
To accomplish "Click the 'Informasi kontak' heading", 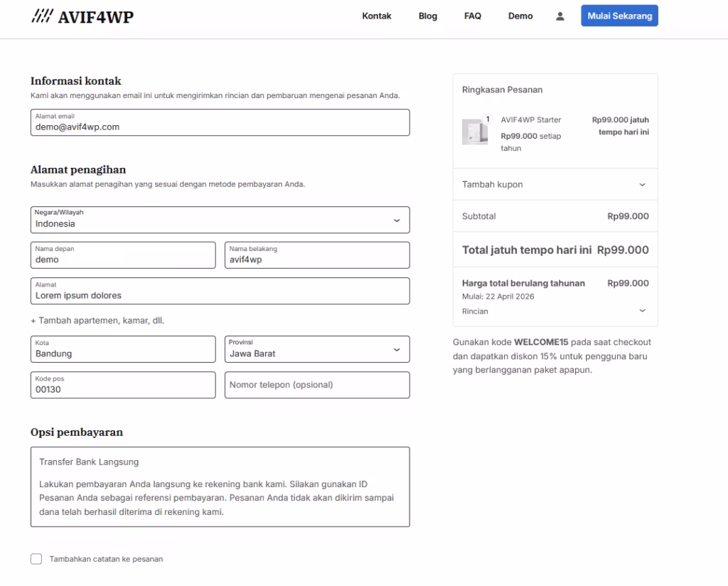I will 75,81.
